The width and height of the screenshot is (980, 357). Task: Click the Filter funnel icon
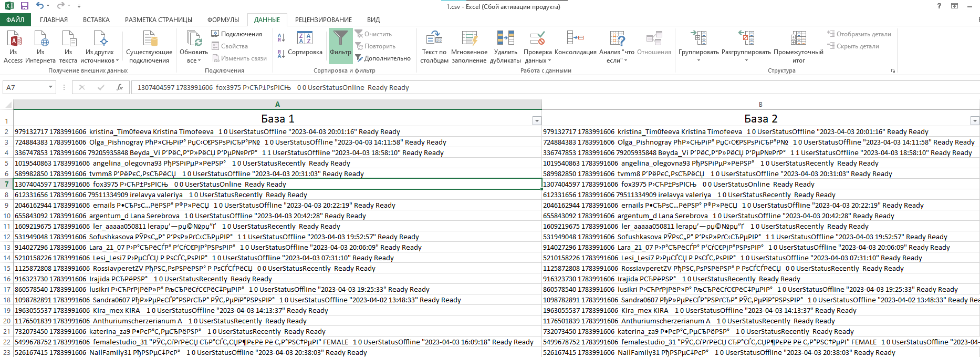pyautogui.click(x=340, y=39)
